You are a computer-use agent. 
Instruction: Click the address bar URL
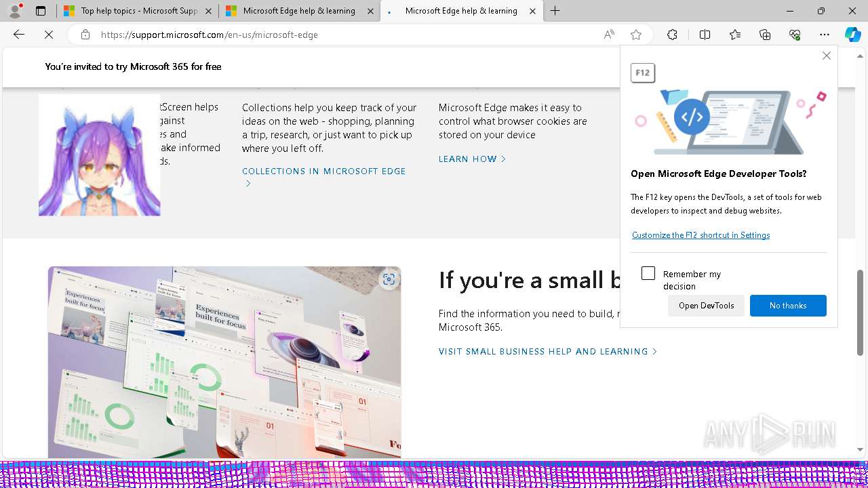210,35
